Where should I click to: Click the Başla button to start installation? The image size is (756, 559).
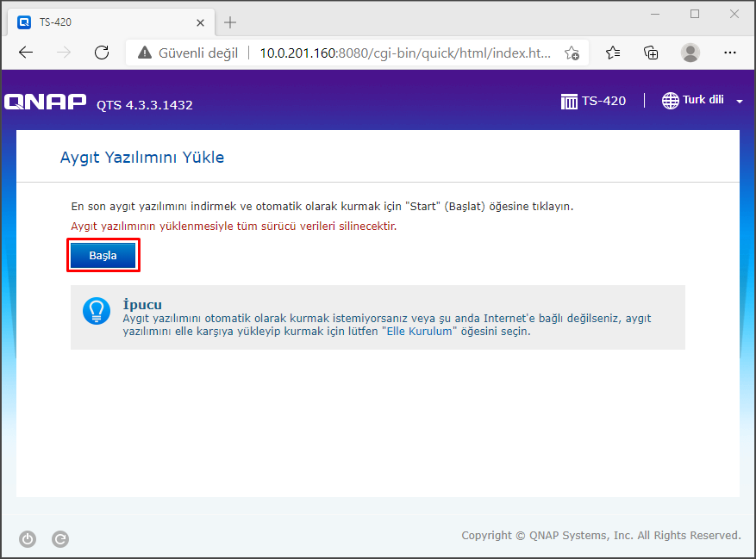(x=103, y=256)
